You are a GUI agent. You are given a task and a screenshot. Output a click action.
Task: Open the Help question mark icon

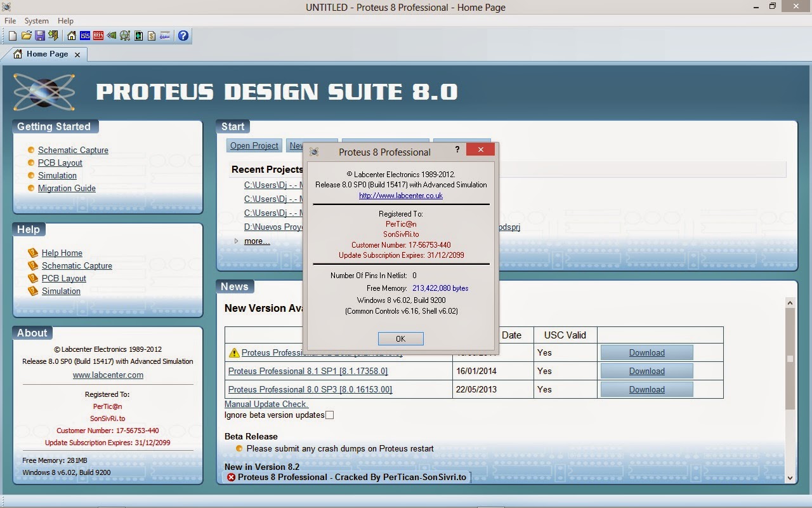pyautogui.click(x=183, y=36)
